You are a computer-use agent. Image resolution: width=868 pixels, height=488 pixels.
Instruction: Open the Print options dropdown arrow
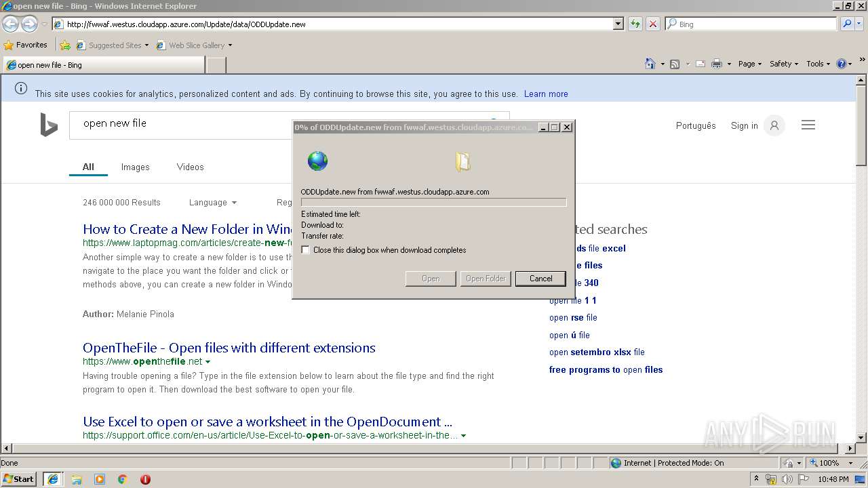(729, 64)
